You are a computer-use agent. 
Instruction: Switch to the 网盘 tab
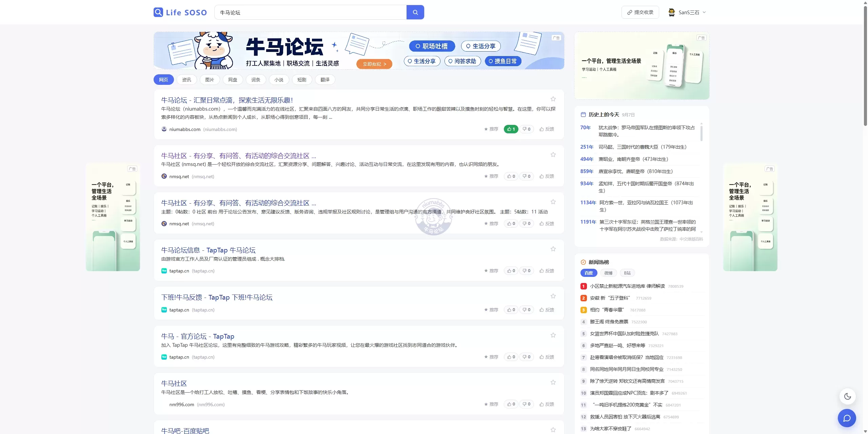[233, 80]
